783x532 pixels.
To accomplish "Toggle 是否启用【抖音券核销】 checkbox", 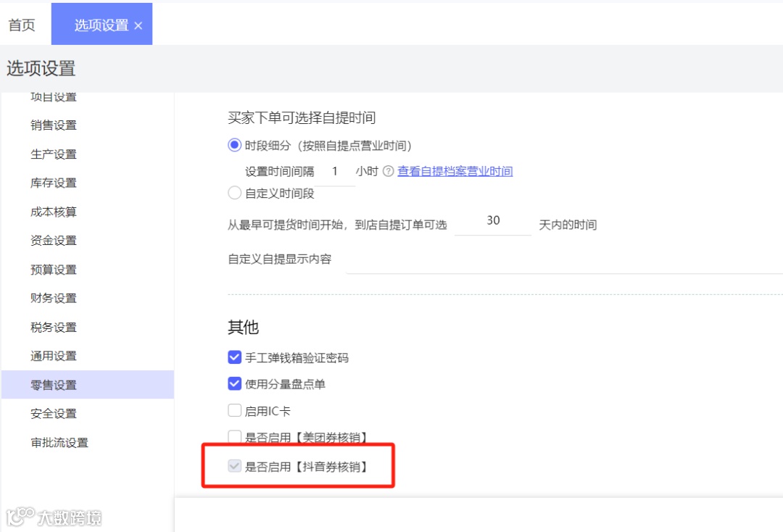I will (x=234, y=466).
